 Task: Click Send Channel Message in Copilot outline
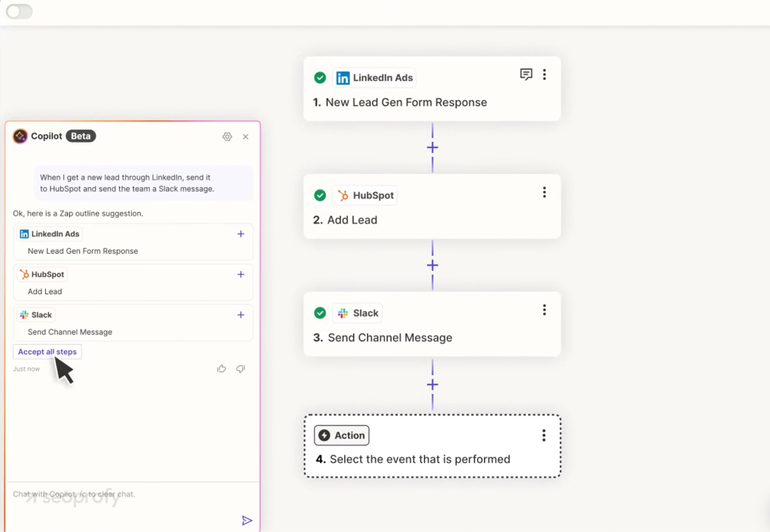(70, 332)
